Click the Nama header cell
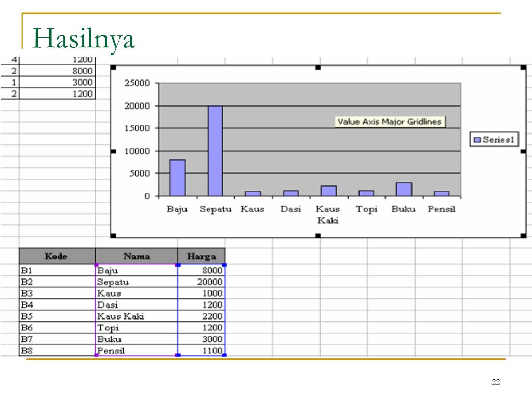 coord(137,256)
